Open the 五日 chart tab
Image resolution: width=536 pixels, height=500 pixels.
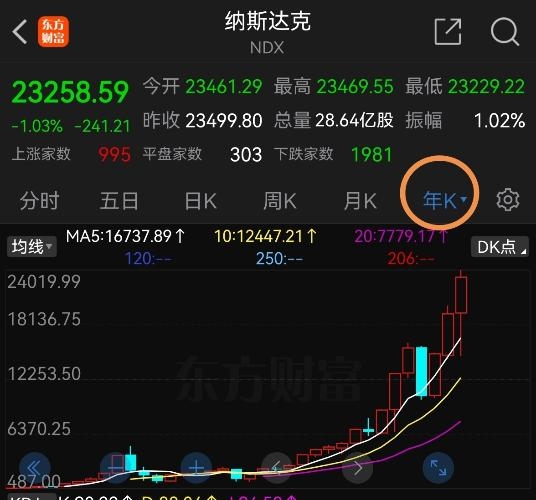tap(119, 201)
